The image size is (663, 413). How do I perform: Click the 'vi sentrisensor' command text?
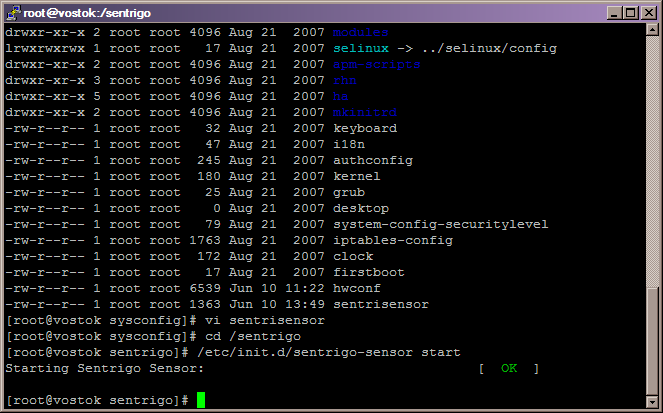(265, 321)
